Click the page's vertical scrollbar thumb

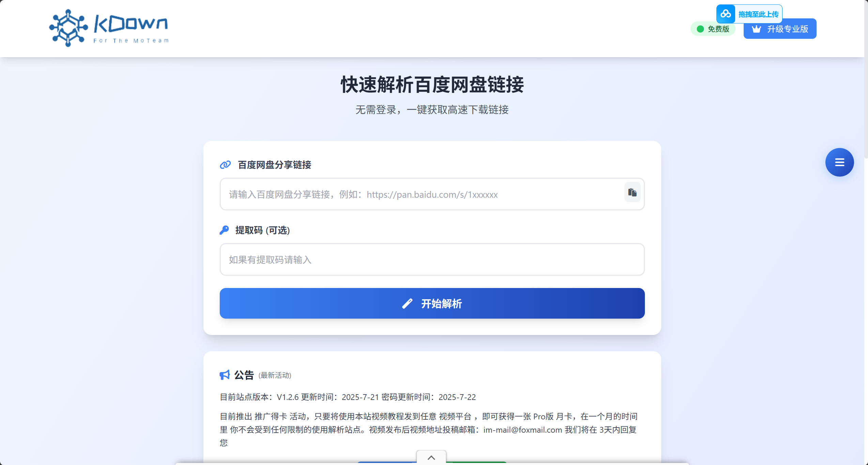866,79
